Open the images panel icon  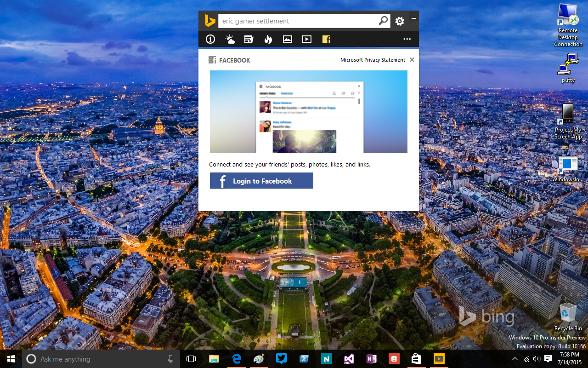point(288,39)
